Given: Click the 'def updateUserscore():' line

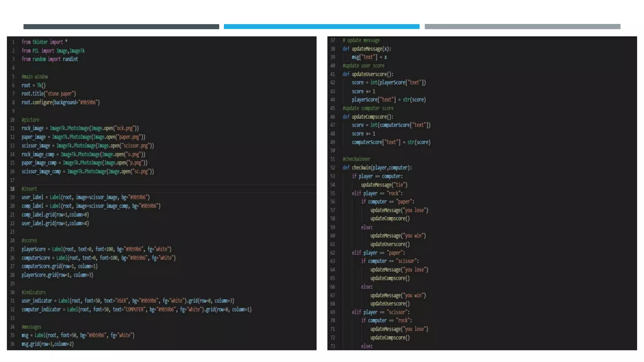Looking at the screenshot, I should (368, 74).
